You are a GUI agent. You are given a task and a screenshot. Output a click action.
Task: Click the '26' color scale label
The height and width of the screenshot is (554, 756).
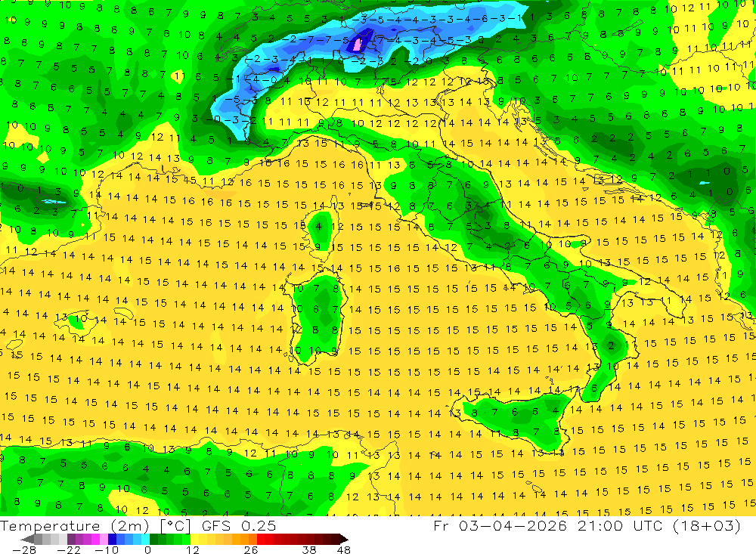pos(251,549)
